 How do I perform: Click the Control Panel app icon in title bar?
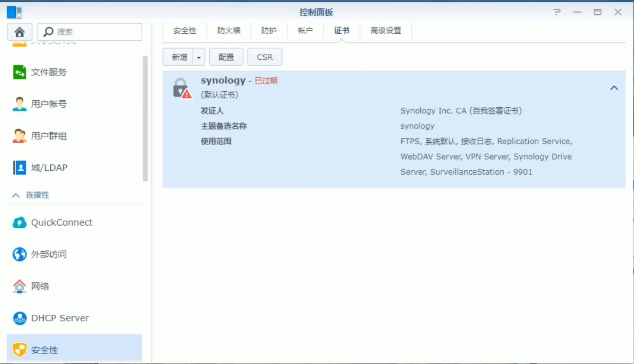(x=14, y=12)
